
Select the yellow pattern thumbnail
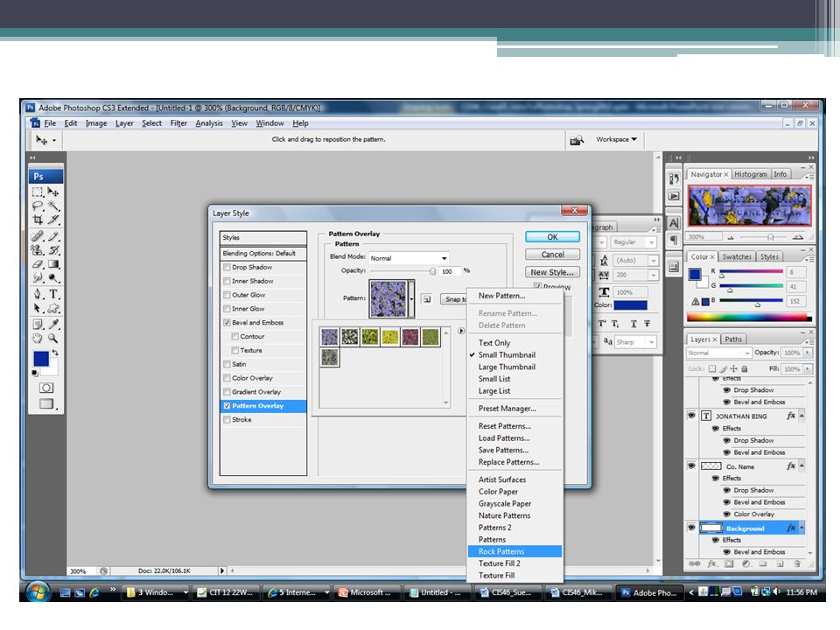[390, 337]
